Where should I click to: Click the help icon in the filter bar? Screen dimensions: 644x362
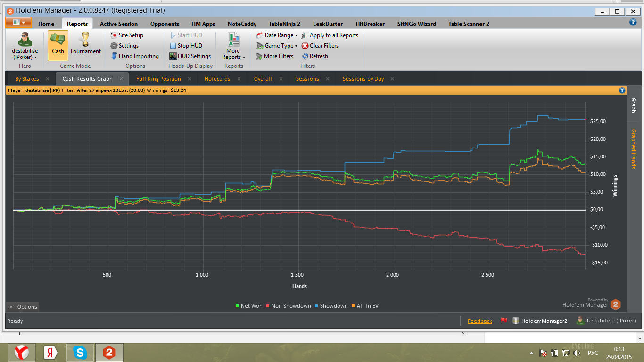[x=622, y=90]
